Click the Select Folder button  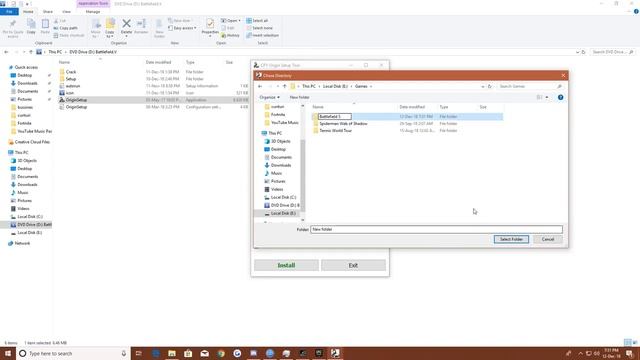[511, 239]
